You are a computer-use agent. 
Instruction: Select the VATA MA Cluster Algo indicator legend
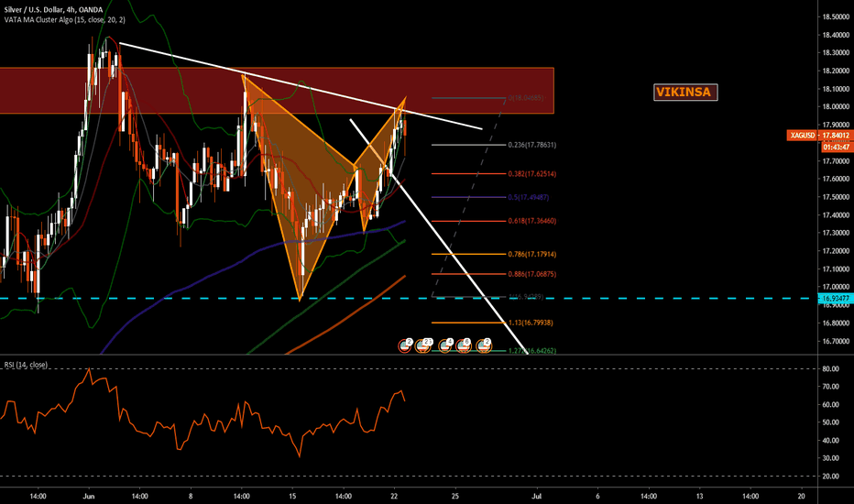[x=64, y=19]
